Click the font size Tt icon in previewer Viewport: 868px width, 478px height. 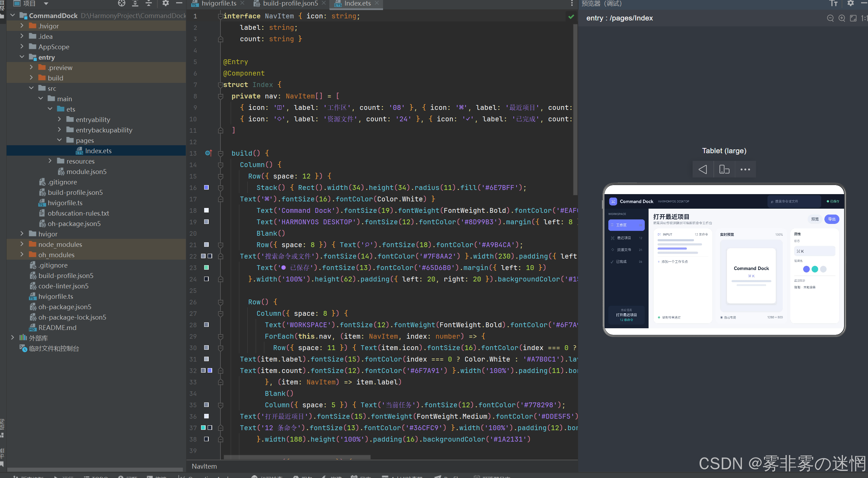coord(834,3)
